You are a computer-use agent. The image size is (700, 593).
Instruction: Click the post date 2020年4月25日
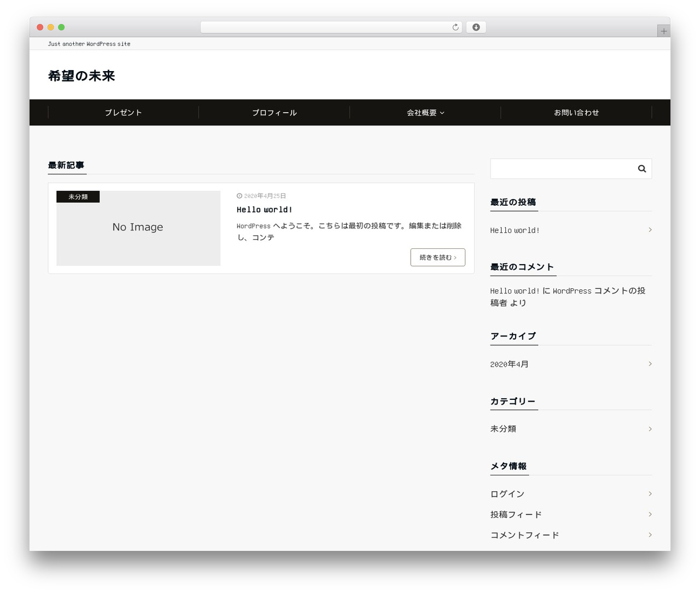coord(265,196)
